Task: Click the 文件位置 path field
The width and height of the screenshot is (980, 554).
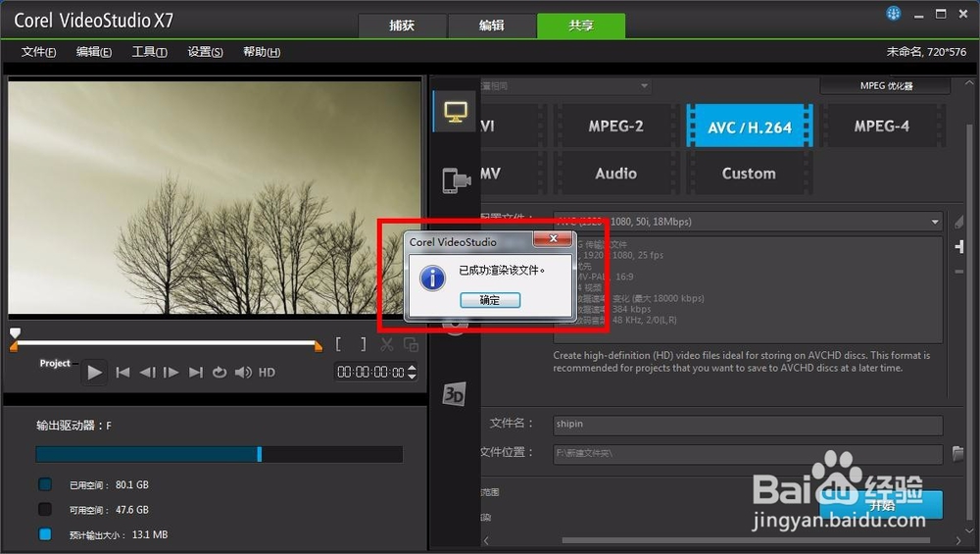Action: tap(748, 454)
